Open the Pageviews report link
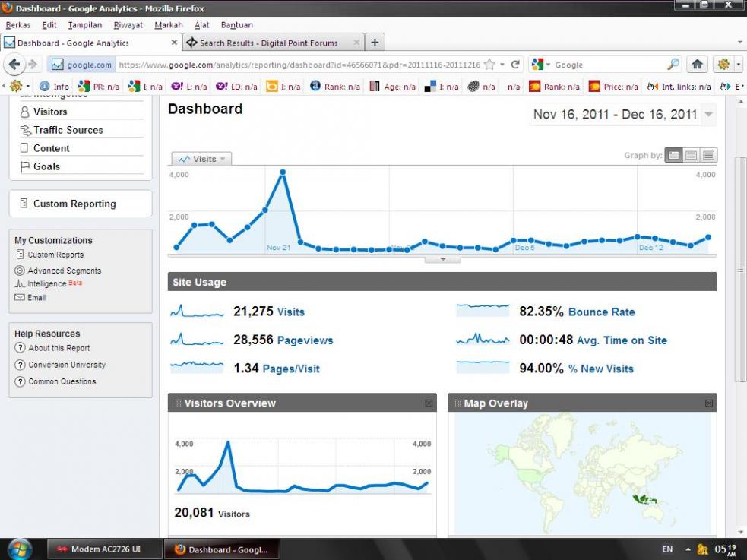The height and width of the screenshot is (560, 747). pyautogui.click(x=305, y=340)
